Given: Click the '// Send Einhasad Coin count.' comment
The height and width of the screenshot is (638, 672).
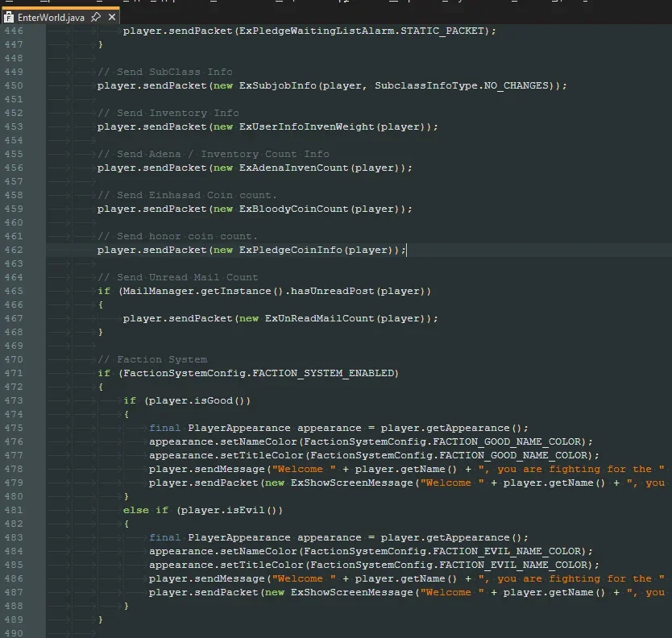Looking at the screenshot, I should (187, 196).
